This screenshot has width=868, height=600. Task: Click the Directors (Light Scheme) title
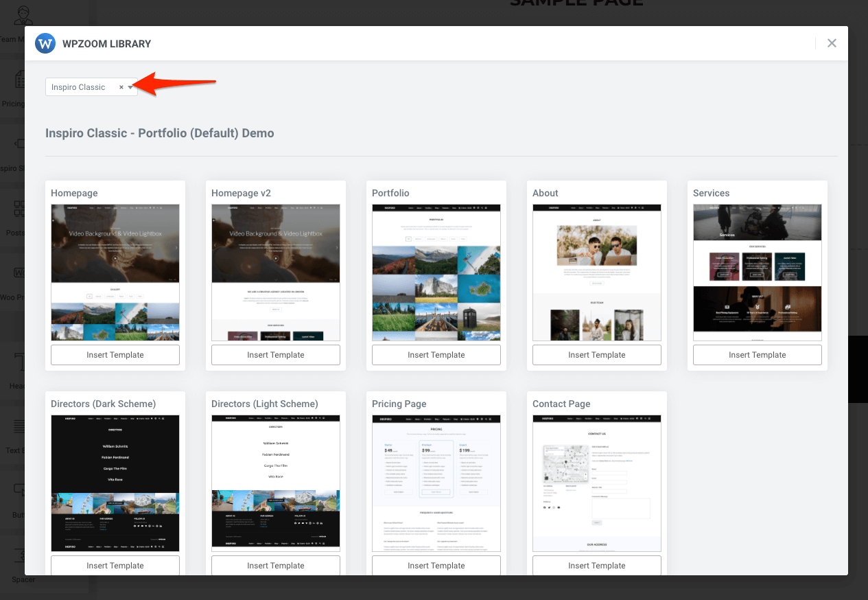[265, 404]
